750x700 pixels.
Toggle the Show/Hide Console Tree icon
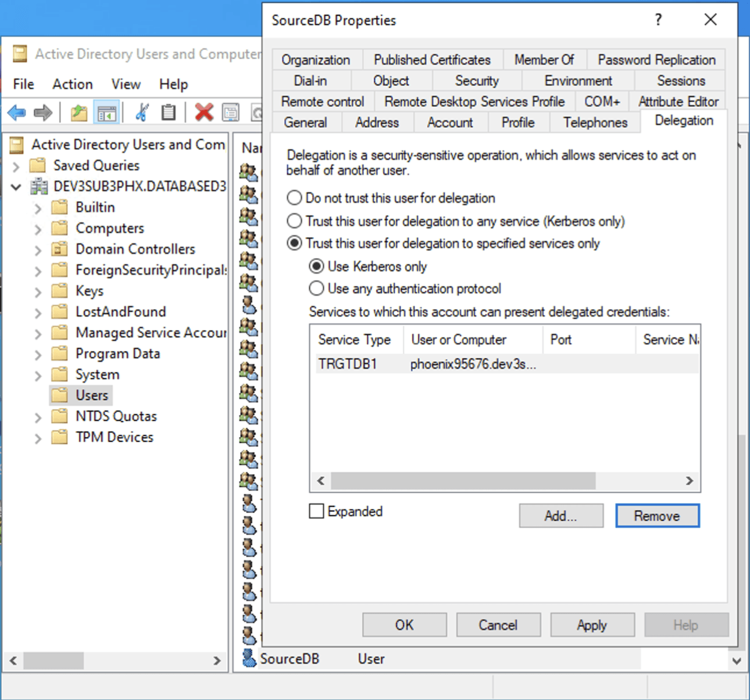coord(107,112)
